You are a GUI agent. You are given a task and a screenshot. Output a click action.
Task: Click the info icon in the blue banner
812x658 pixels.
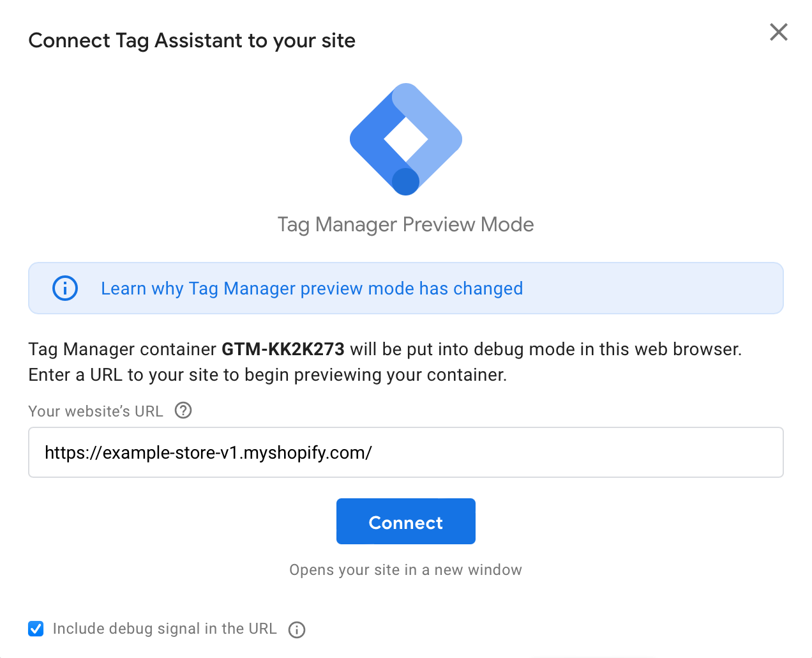point(65,288)
